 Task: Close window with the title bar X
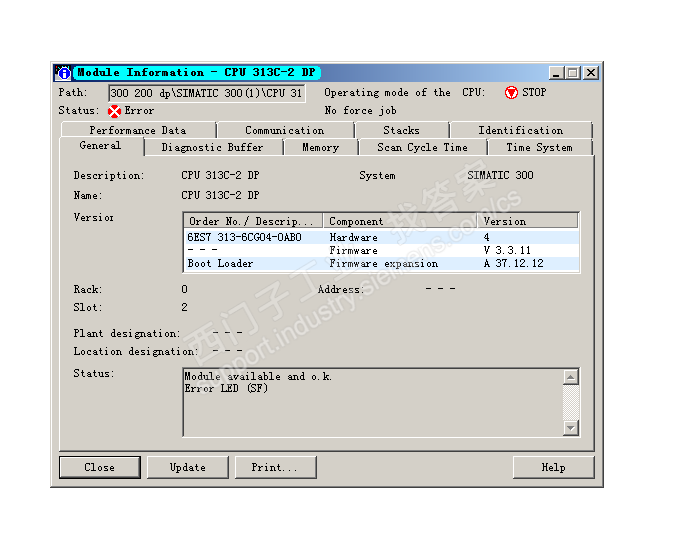(x=591, y=73)
